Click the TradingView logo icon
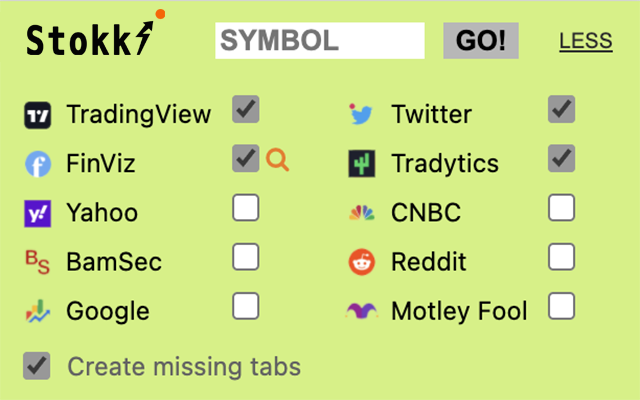 pyautogui.click(x=37, y=115)
